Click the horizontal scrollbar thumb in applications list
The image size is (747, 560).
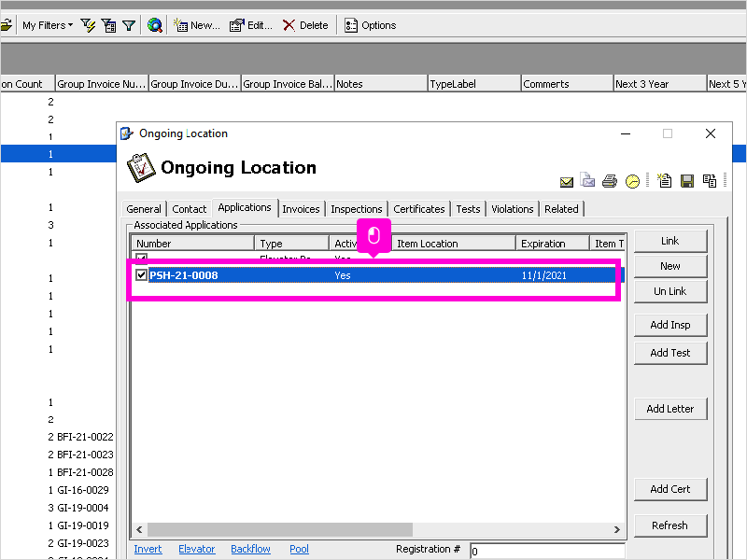(280, 529)
